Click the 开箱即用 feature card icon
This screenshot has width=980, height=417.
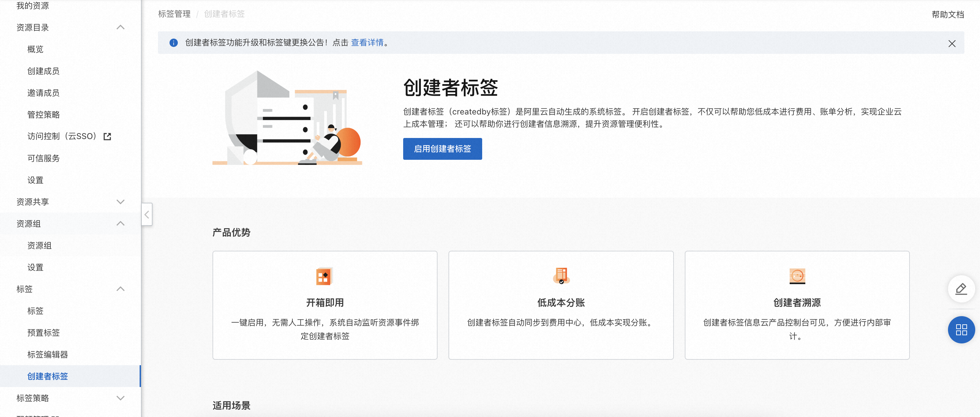[x=325, y=276]
